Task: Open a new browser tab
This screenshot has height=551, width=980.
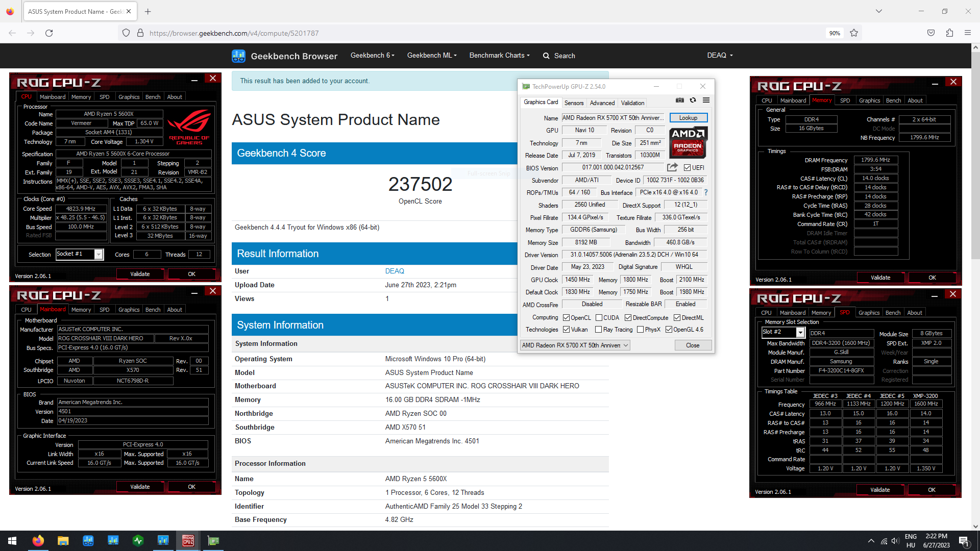Action: click(x=148, y=11)
